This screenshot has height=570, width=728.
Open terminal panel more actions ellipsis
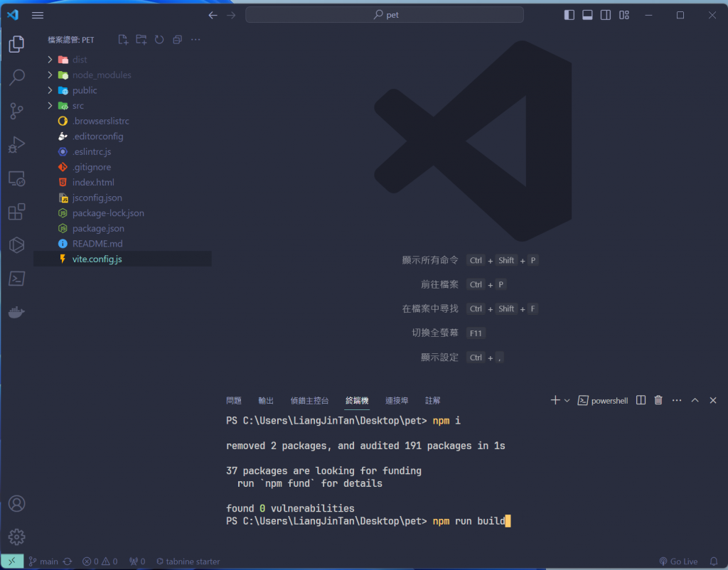(677, 400)
